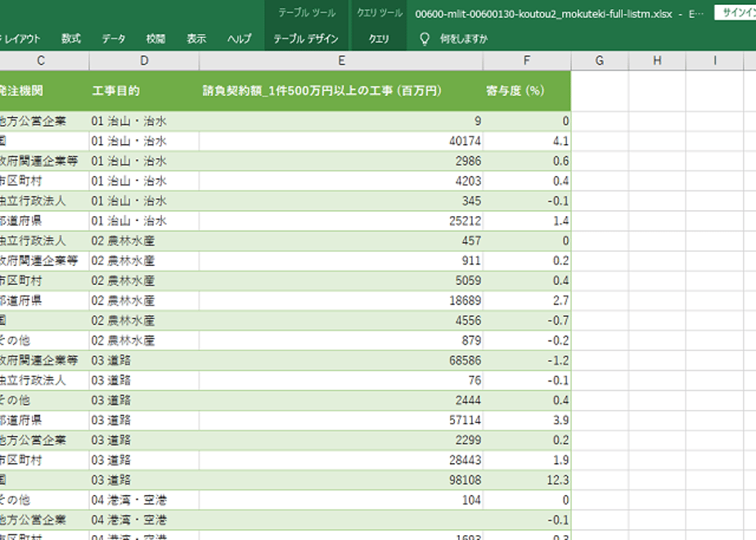756x540 pixels.
Task: Switch to the 表示 tab
Action: pos(196,38)
